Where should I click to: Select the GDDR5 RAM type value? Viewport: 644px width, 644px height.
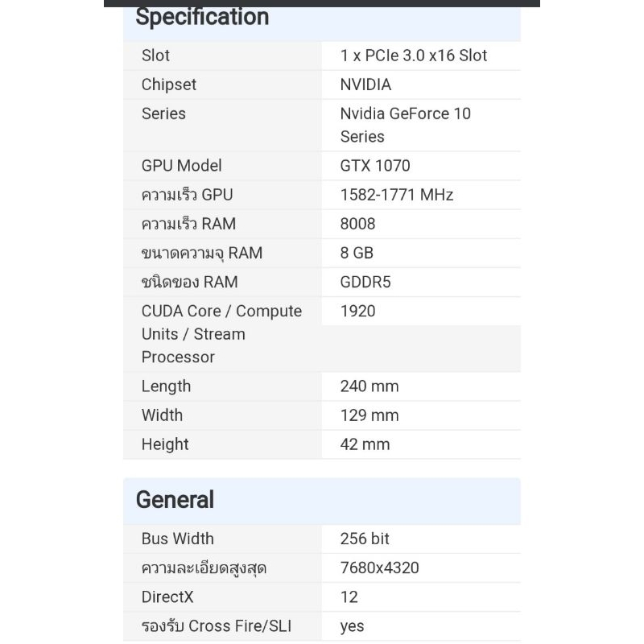[x=365, y=282]
